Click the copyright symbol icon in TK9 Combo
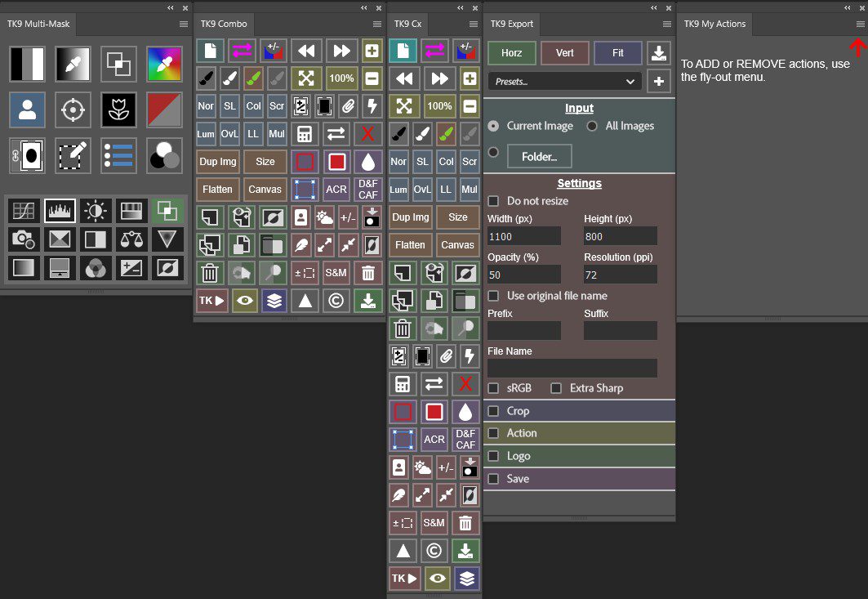This screenshot has width=868, height=599. (336, 301)
